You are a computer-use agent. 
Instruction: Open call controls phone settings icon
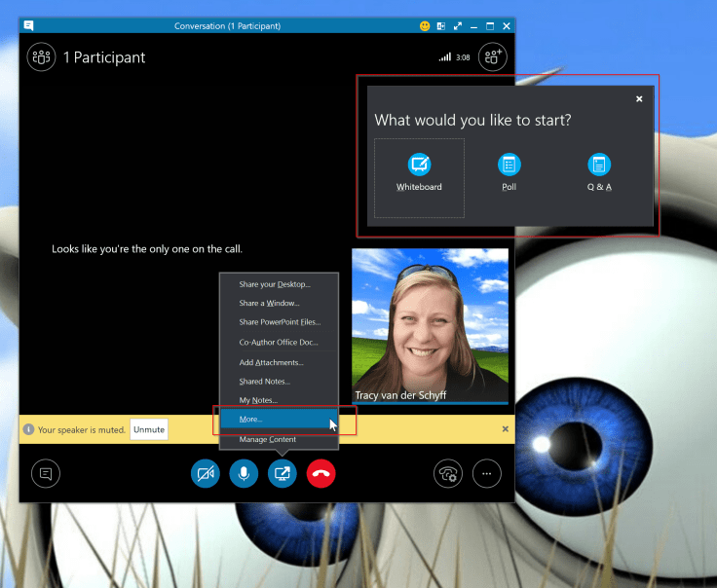(x=448, y=474)
